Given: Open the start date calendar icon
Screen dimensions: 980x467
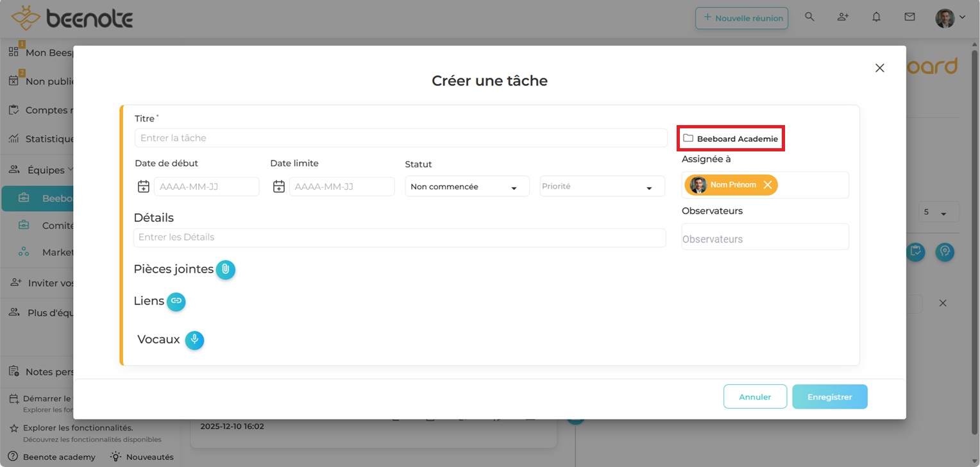Looking at the screenshot, I should pyautogui.click(x=144, y=187).
